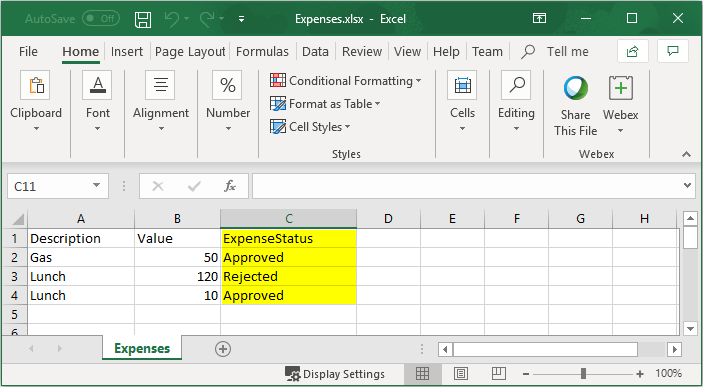703x387 pixels.
Task: Save the workbook with the floppy disk icon
Action: point(143,19)
